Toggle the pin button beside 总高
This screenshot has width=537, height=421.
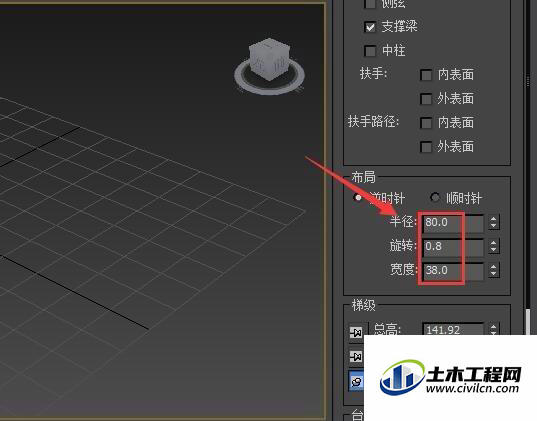click(356, 332)
